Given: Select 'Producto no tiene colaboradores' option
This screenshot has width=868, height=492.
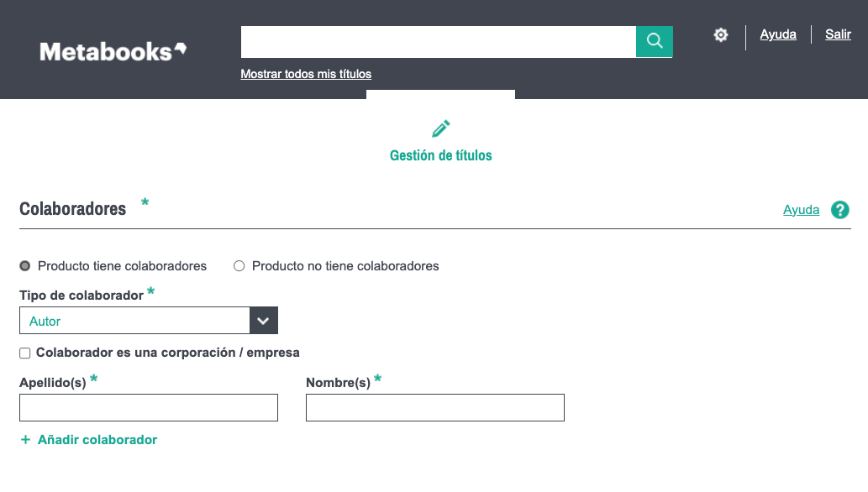Looking at the screenshot, I should (239, 266).
